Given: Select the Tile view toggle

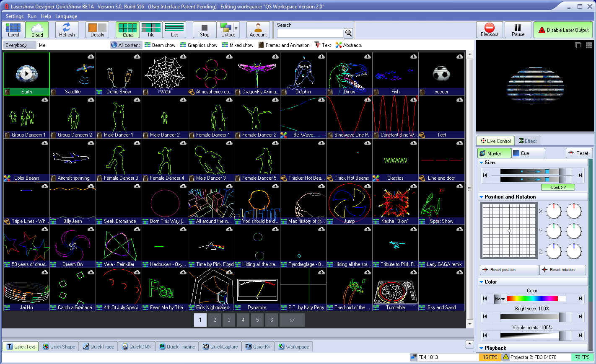Looking at the screenshot, I should [151, 30].
